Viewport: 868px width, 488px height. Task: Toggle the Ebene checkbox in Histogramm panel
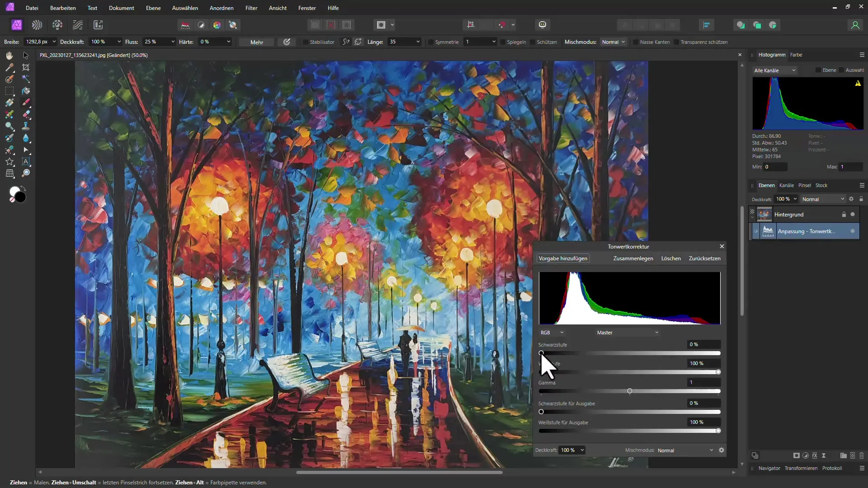[x=818, y=70]
